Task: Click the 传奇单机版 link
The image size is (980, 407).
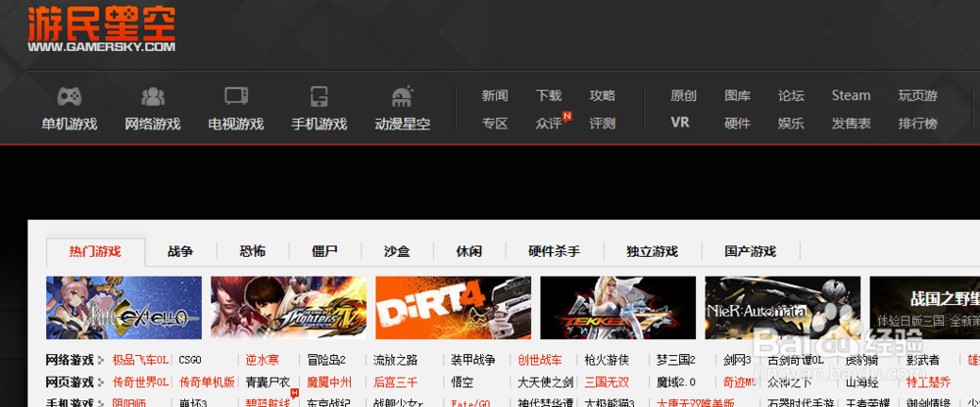Action: (207, 382)
